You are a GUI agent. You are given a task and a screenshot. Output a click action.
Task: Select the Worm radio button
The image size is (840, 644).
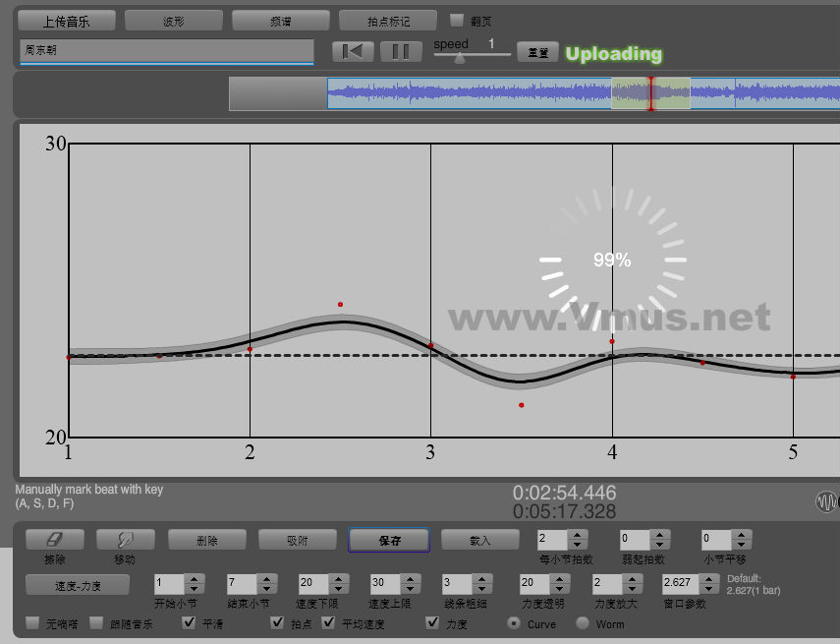click(x=583, y=623)
